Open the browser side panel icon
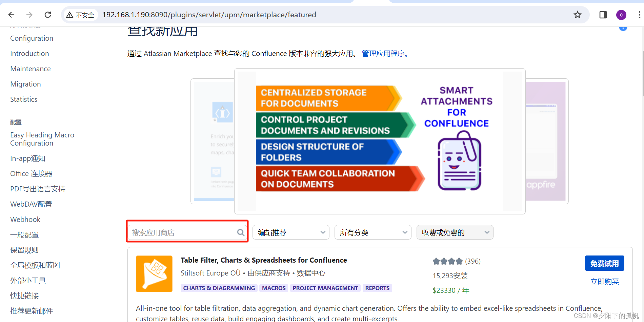The width and height of the screenshot is (644, 322). pos(603,15)
